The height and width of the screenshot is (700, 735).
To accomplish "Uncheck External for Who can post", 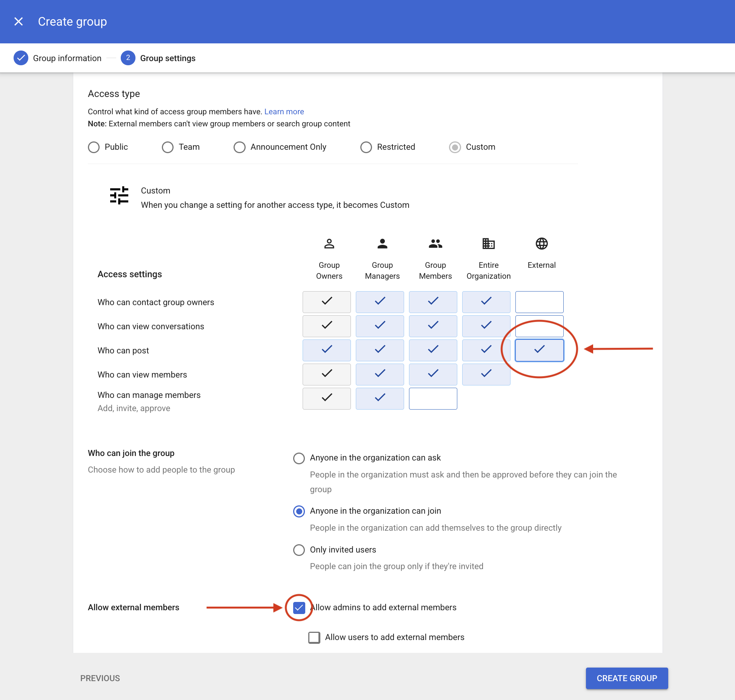I will (x=539, y=350).
